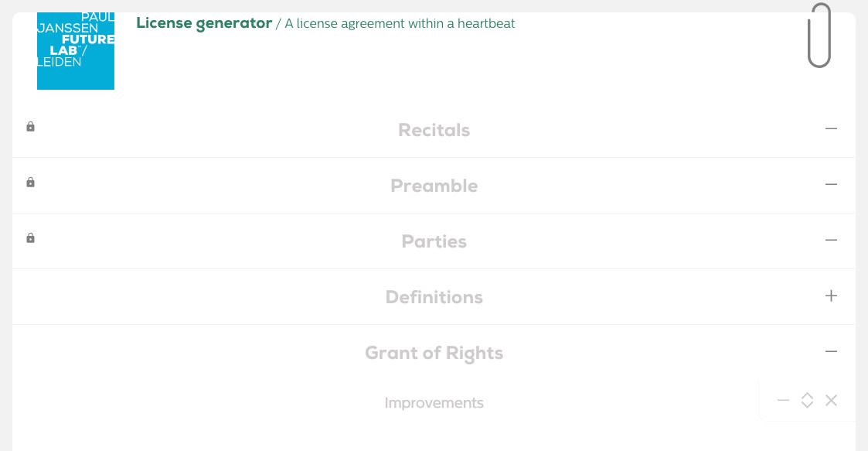
Task: Select the Recitals heading
Action: [434, 130]
